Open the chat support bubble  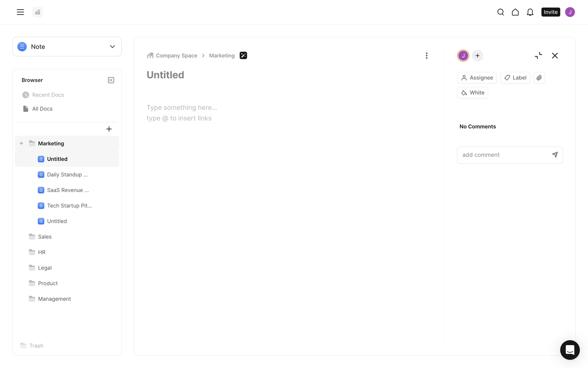tap(570, 350)
